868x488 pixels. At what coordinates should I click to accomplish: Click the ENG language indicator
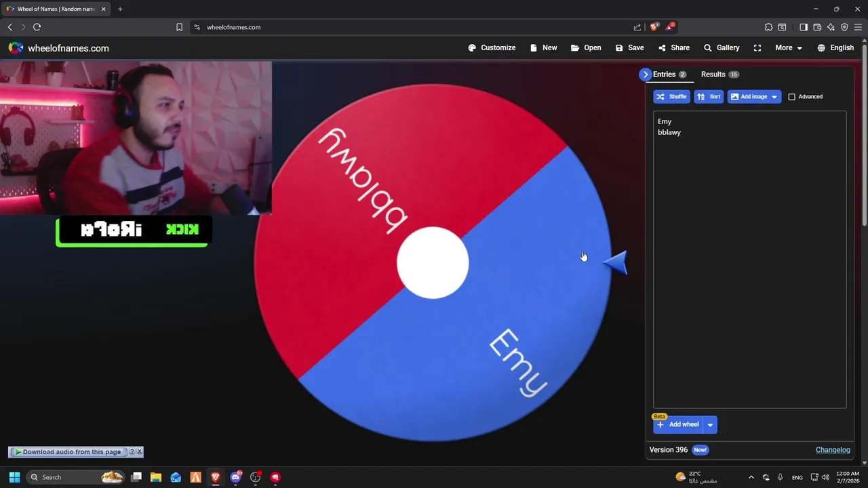(797, 478)
